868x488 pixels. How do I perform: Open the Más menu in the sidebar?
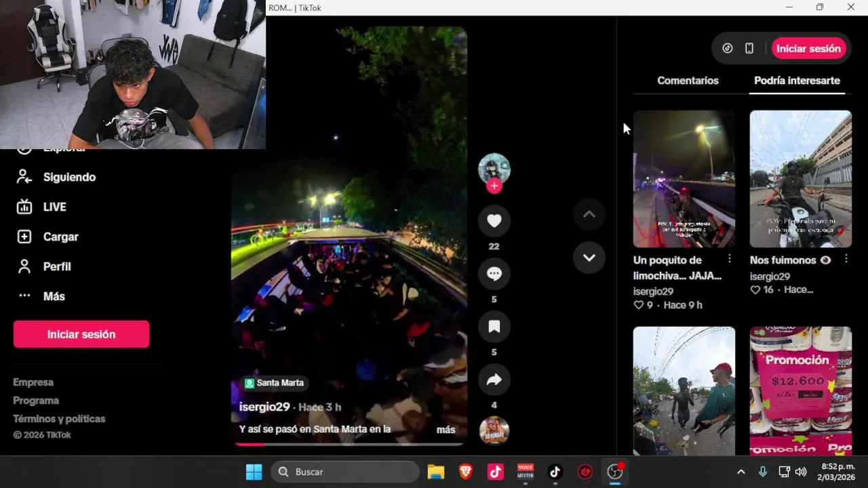[x=54, y=296]
